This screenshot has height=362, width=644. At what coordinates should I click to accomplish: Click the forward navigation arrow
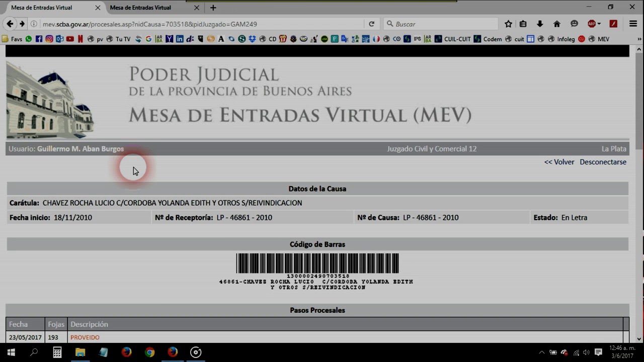click(22, 24)
